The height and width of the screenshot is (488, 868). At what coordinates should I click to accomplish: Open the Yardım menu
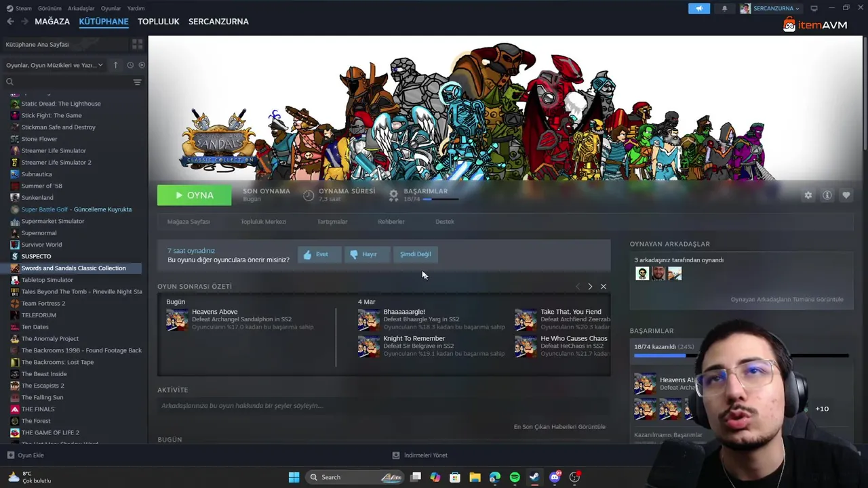pos(136,8)
